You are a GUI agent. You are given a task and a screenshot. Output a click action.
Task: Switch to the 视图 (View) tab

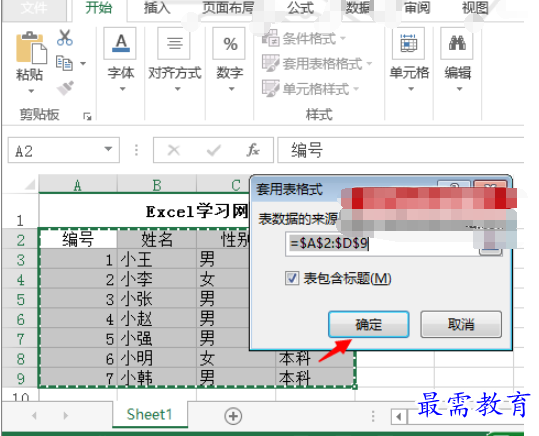click(475, 8)
